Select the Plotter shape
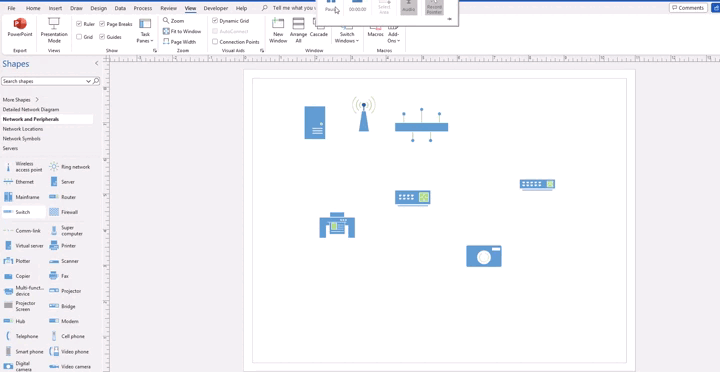The height and width of the screenshot is (372, 720). [17, 261]
